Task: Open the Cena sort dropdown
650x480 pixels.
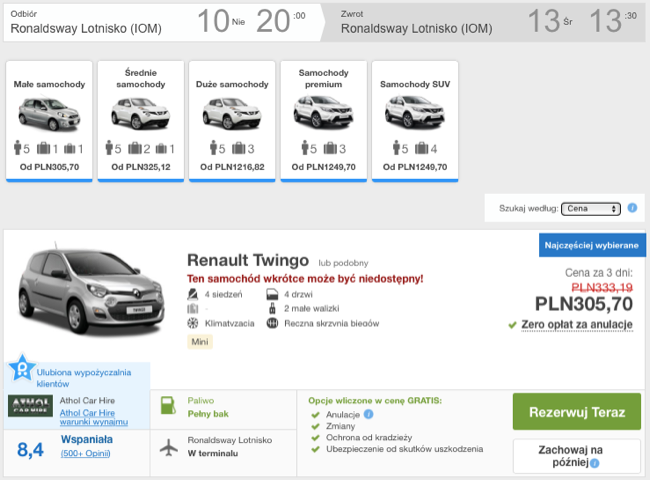Action: click(591, 208)
